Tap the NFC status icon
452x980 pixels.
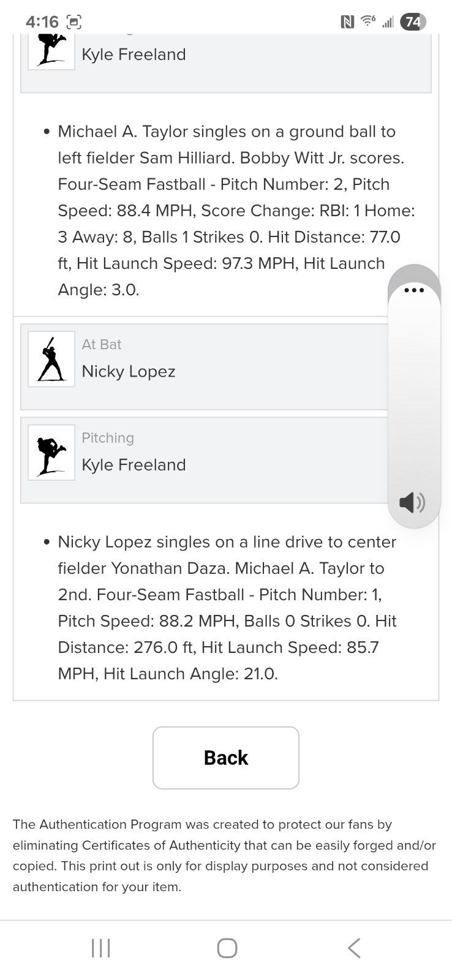click(347, 22)
